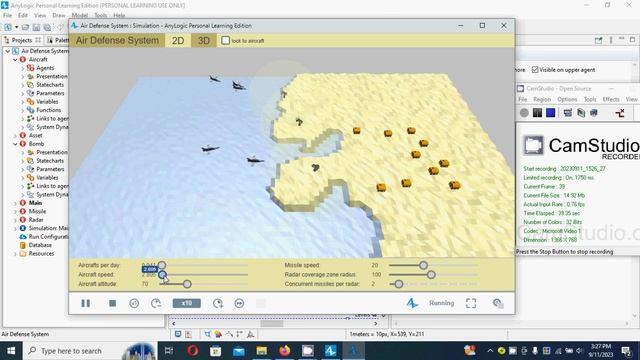Open the Projects tab
Image resolution: width=640 pixels, height=360 pixels.
pyautogui.click(x=22, y=40)
